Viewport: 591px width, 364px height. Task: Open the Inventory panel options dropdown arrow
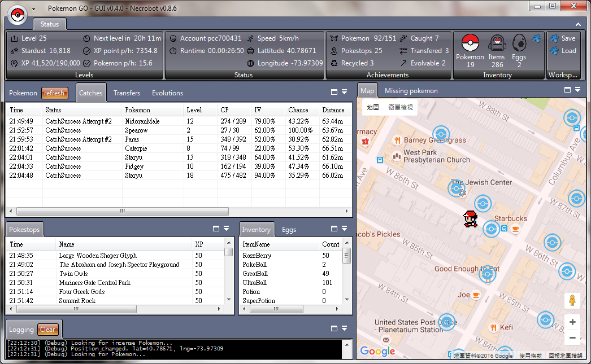pos(344,229)
